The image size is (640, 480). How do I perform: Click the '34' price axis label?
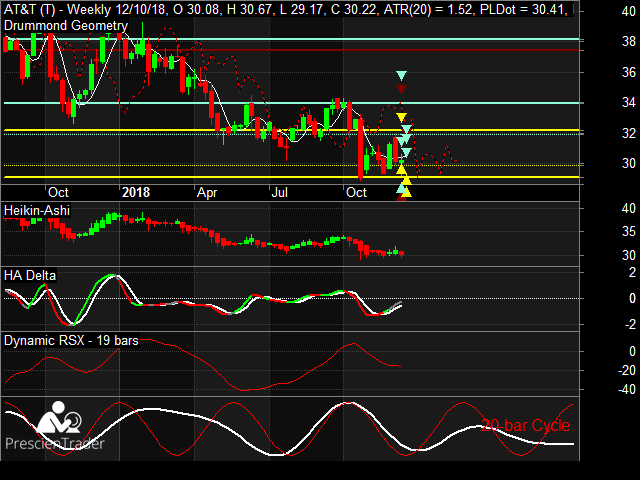pos(629,102)
